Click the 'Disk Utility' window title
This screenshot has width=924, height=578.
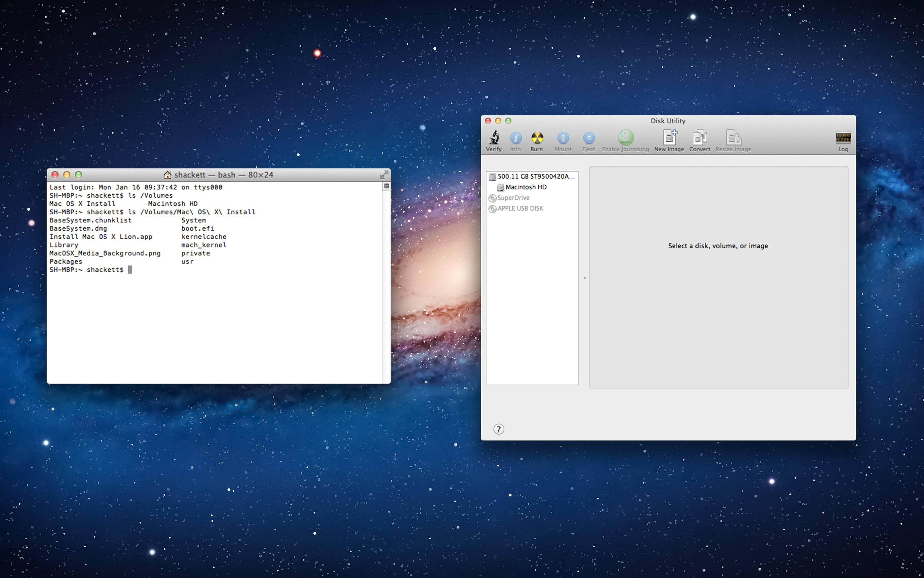pyautogui.click(x=668, y=121)
